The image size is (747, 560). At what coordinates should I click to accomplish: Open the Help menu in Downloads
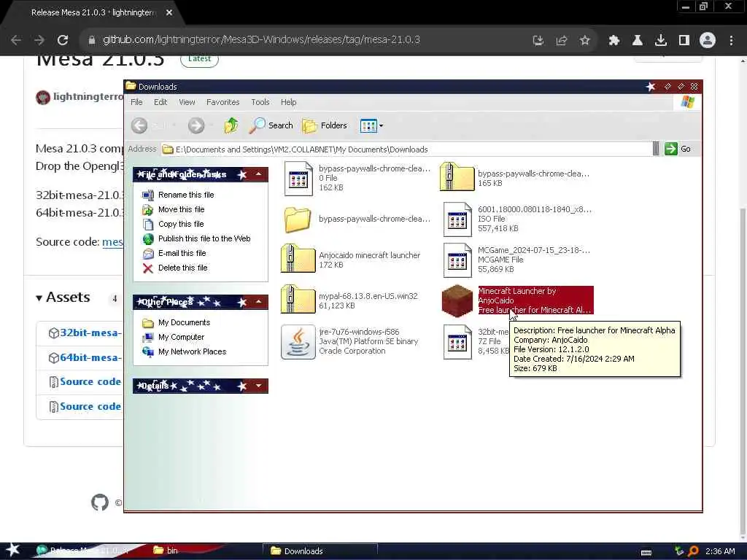[x=288, y=102]
